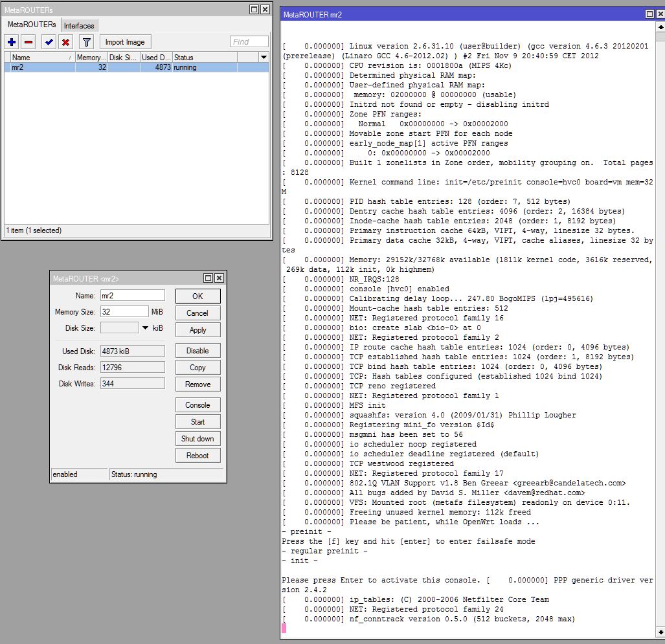Screen dimensions: 665x644
Task: Click the blue checkmark Enable icon
Action: (49, 42)
